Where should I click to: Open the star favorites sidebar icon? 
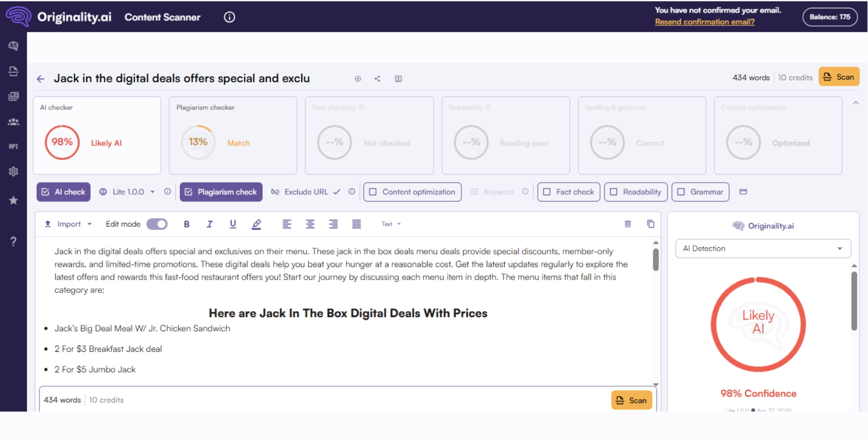coord(13,200)
